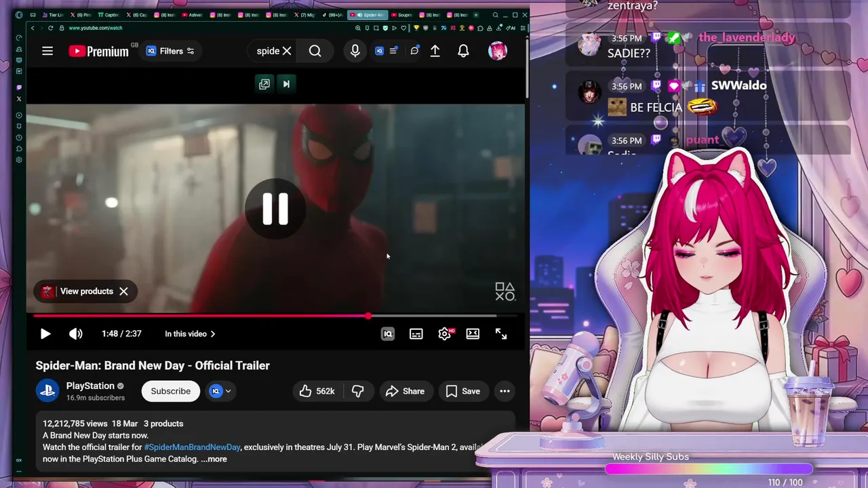Switch to the Captin TikTok-style tab

(108, 15)
